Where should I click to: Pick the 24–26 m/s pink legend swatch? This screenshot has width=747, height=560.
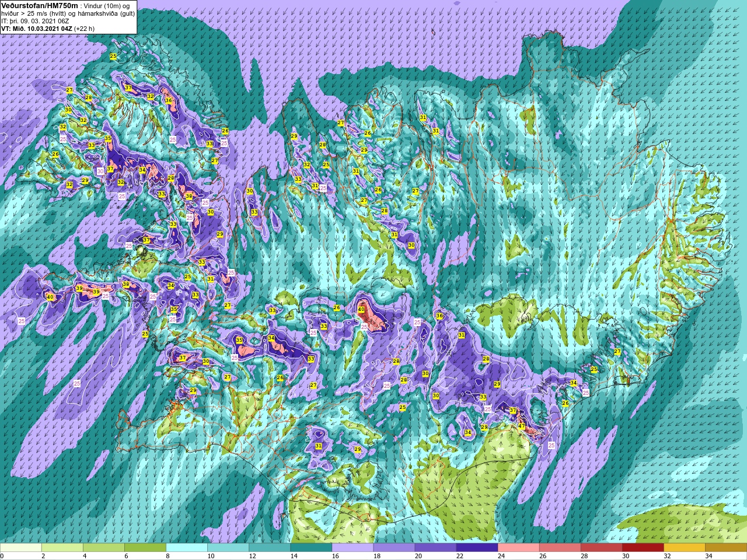click(518, 548)
